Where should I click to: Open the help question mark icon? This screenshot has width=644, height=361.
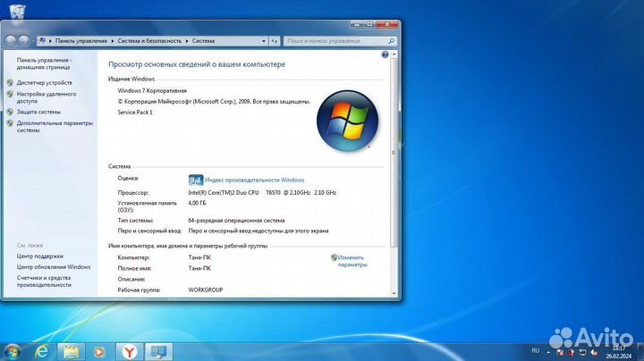(x=385, y=55)
